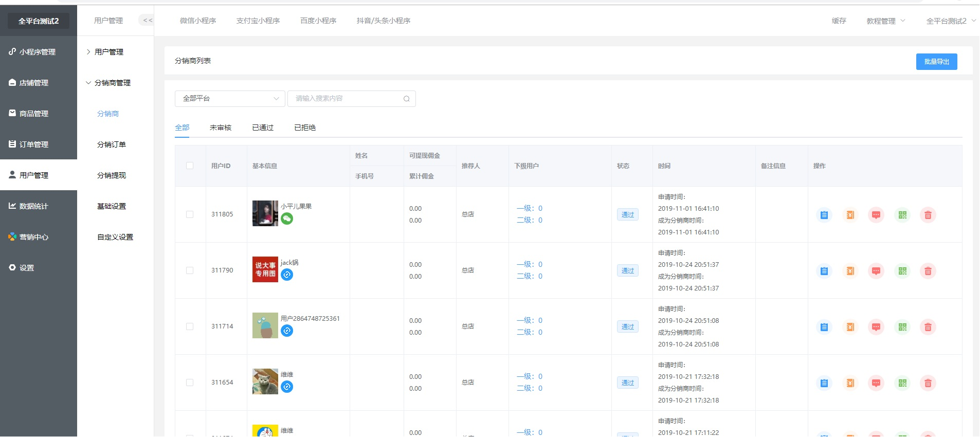Open yen commission ledger icon for 311790
This screenshot has width=980, height=437.
pyautogui.click(x=850, y=271)
